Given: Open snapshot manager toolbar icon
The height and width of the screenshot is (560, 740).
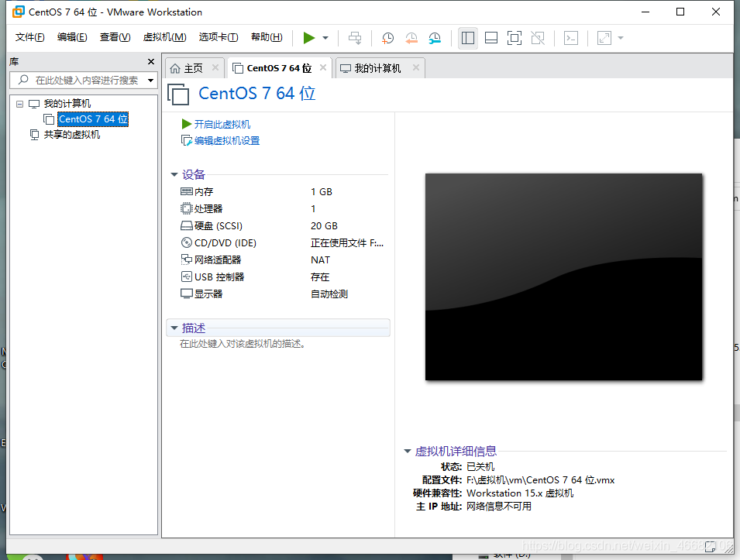Looking at the screenshot, I should [x=435, y=38].
